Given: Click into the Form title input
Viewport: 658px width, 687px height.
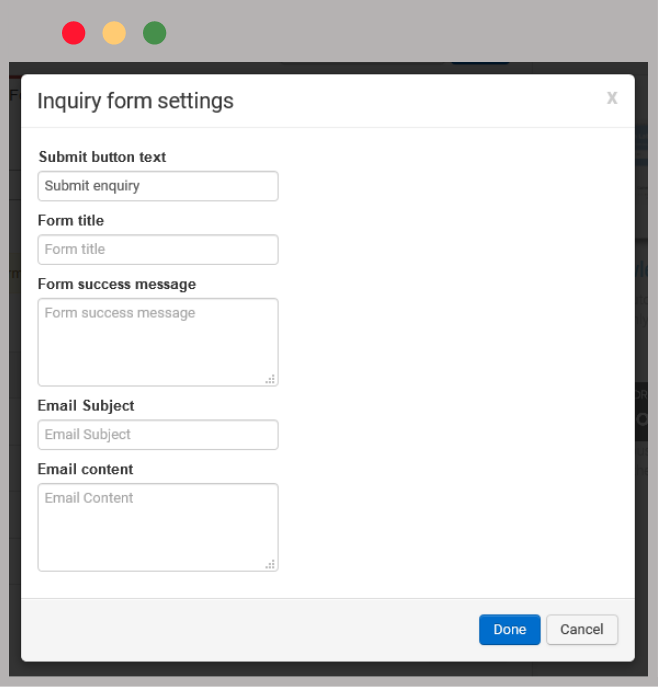Looking at the screenshot, I should coord(158,250).
